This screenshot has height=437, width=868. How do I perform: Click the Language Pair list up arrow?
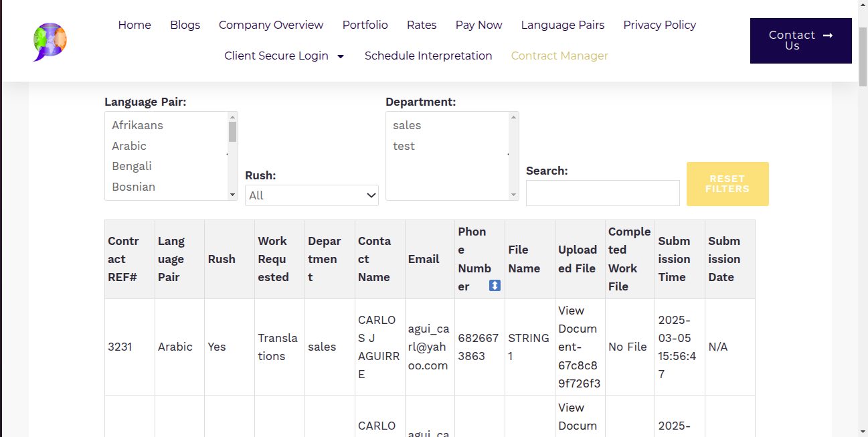tap(233, 117)
